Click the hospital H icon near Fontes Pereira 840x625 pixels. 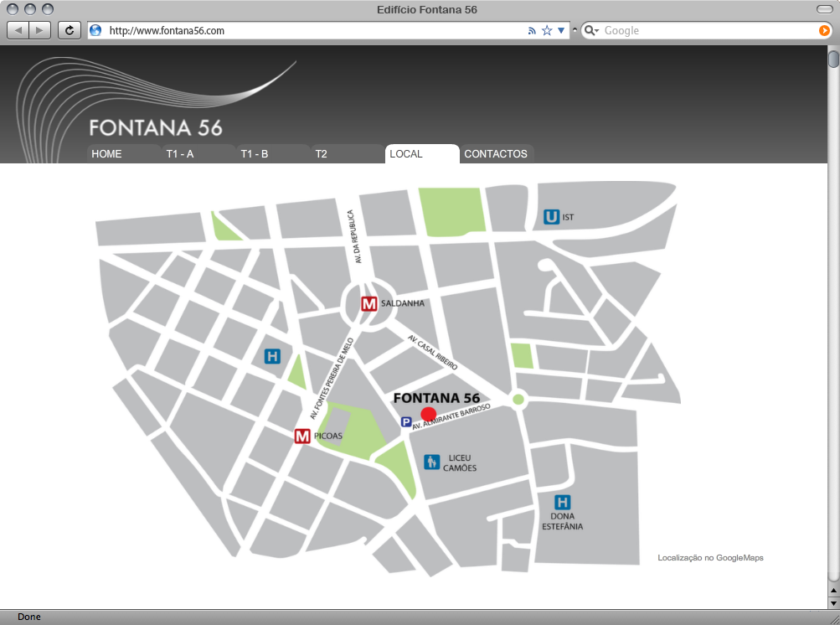point(273,356)
